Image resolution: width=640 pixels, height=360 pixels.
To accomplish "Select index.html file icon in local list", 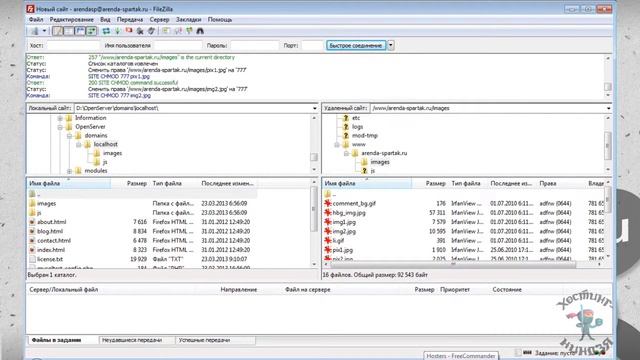I will coord(32,250).
